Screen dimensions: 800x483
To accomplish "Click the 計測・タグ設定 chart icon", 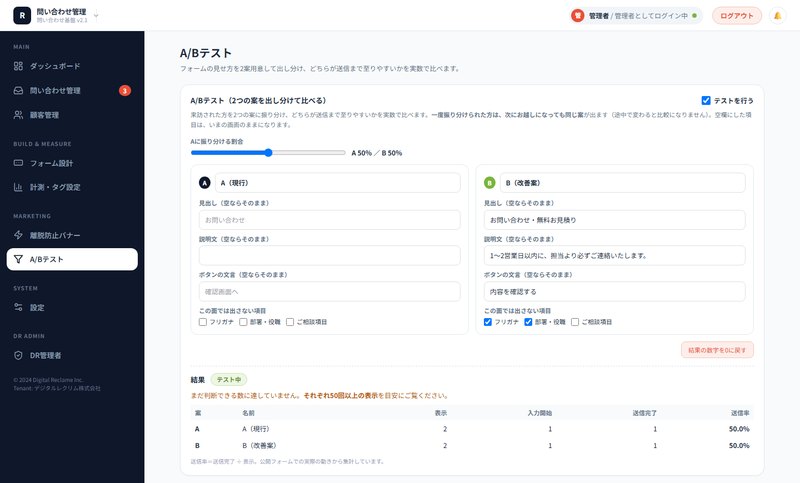I will coord(18,187).
